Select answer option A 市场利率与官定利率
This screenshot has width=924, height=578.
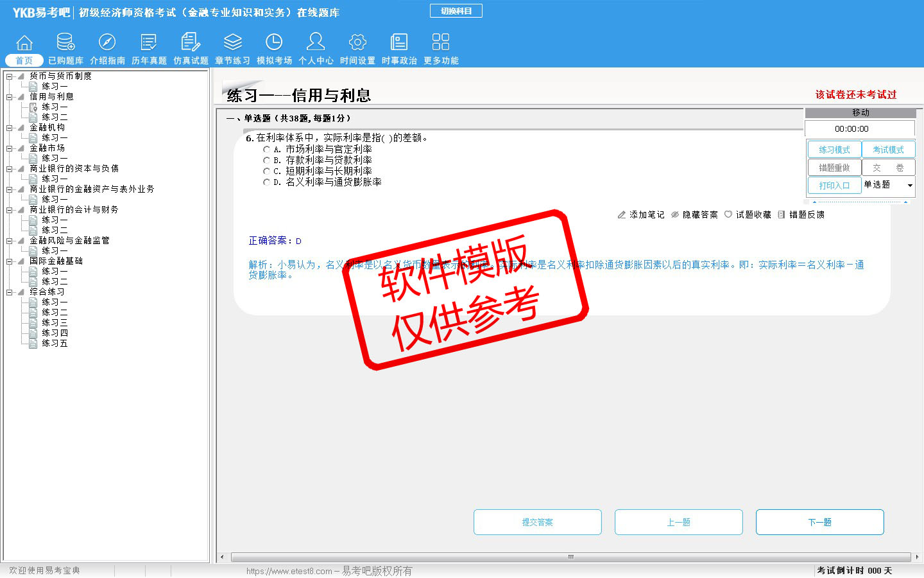[266, 150]
